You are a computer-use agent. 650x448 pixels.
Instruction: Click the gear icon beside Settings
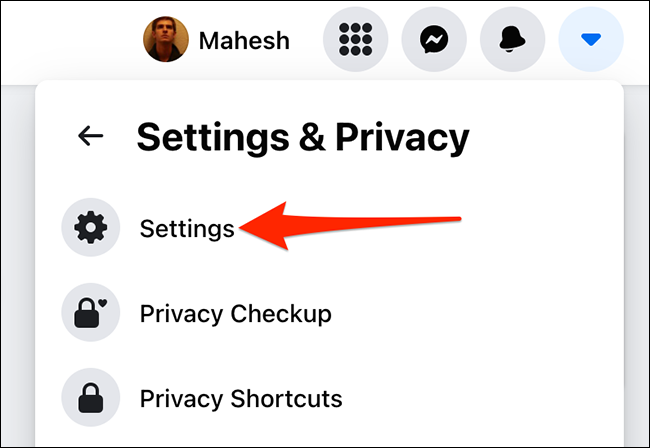point(91,227)
